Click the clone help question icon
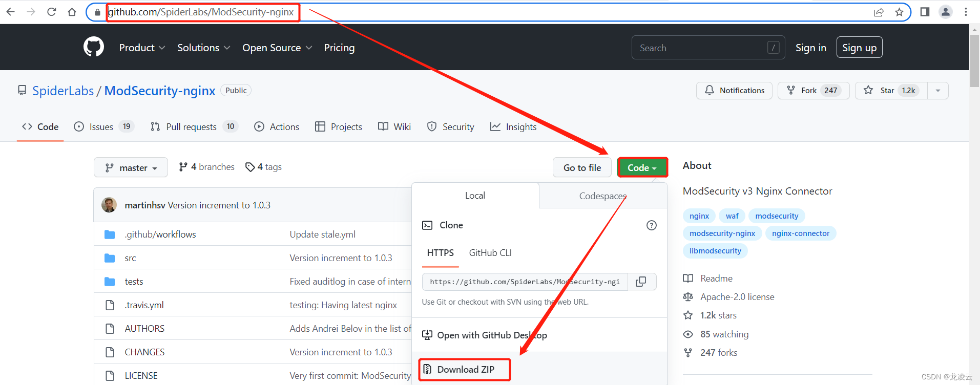980x385 pixels. (652, 225)
